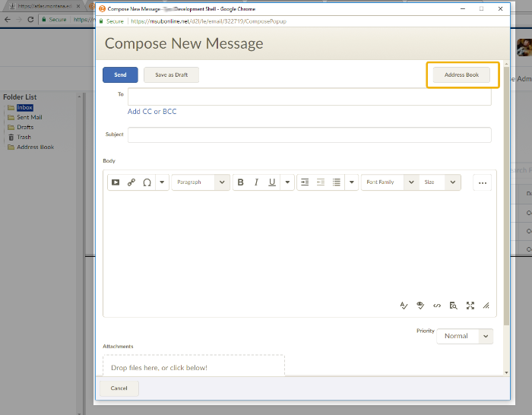Click the compose window vertical scrollbar
Viewport: 532px width, 415px height.
pos(506,197)
